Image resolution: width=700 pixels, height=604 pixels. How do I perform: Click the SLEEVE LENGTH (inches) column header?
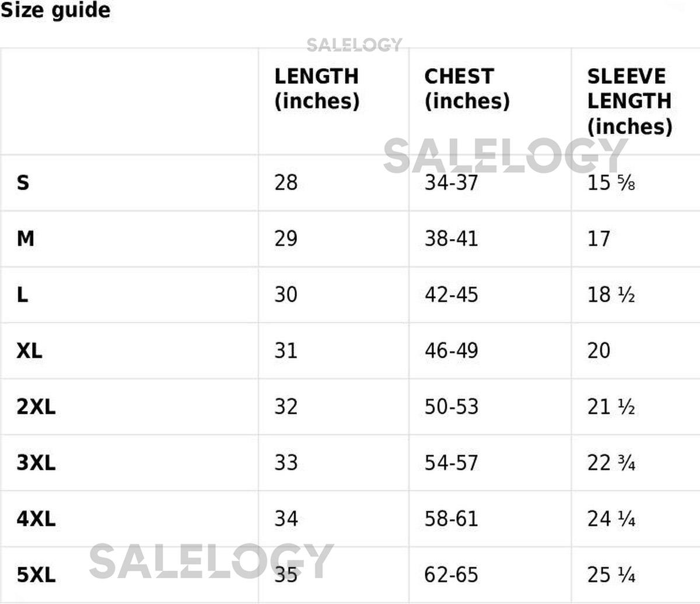click(629, 101)
